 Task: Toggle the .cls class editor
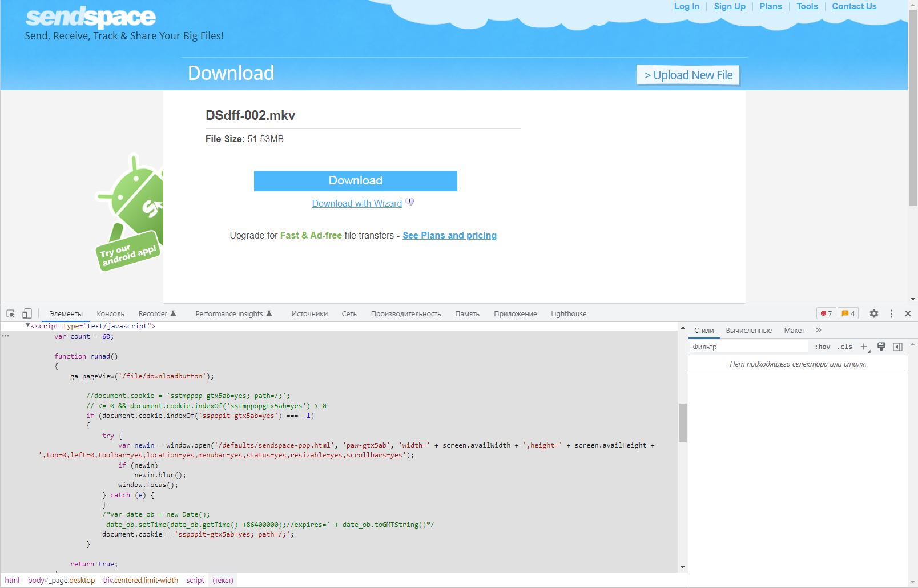coord(845,347)
